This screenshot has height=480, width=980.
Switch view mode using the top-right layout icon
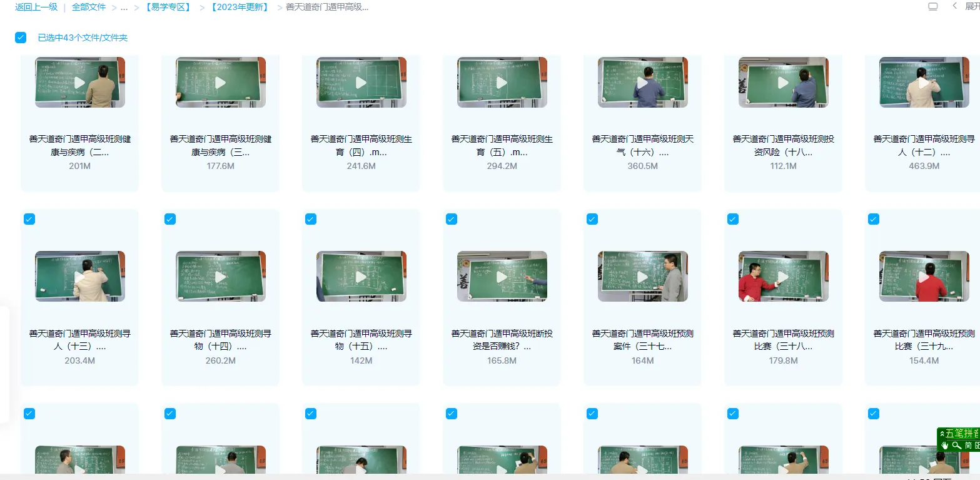[x=932, y=7]
